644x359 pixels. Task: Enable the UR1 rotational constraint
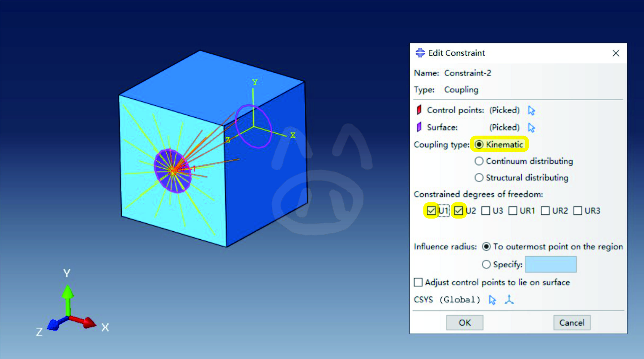click(x=513, y=211)
